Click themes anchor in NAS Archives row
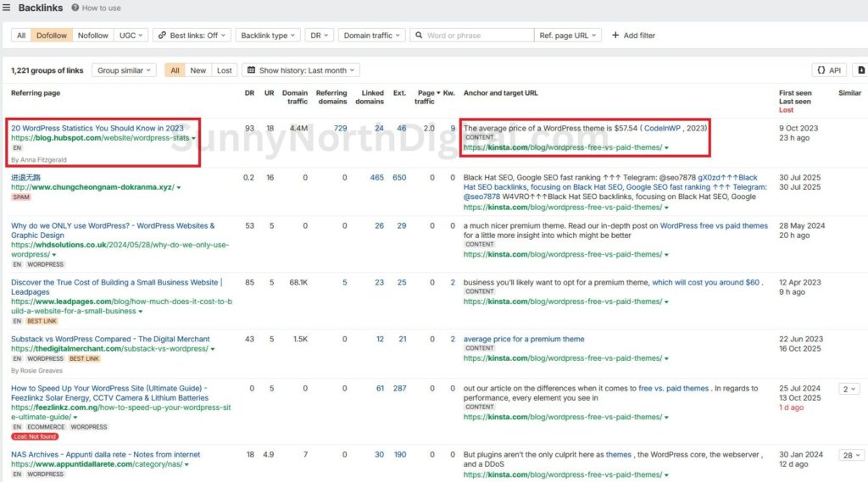868x482 pixels. tap(618, 454)
